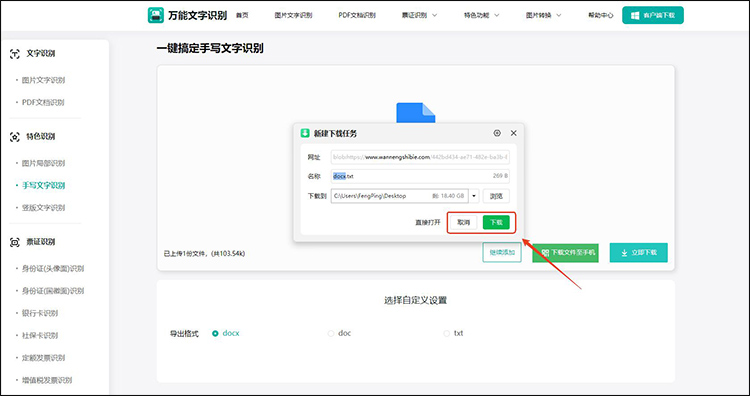The image size is (750, 396).
Task: Open the 首页 home page
Action: click(x=242, y=15)
